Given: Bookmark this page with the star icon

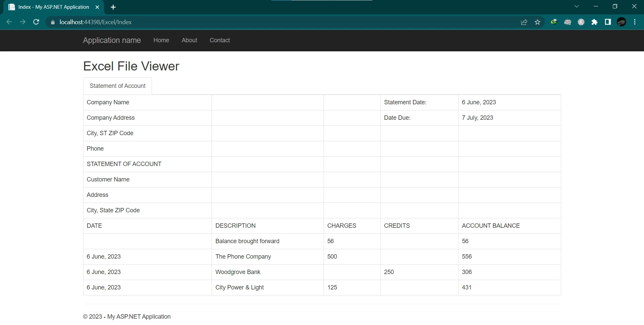Looking at the screenshot, I should point(538,22).
